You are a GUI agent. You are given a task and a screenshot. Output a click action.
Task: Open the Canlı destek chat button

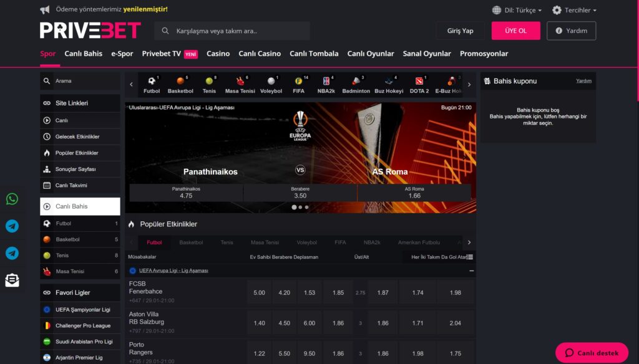coord(592,353)
